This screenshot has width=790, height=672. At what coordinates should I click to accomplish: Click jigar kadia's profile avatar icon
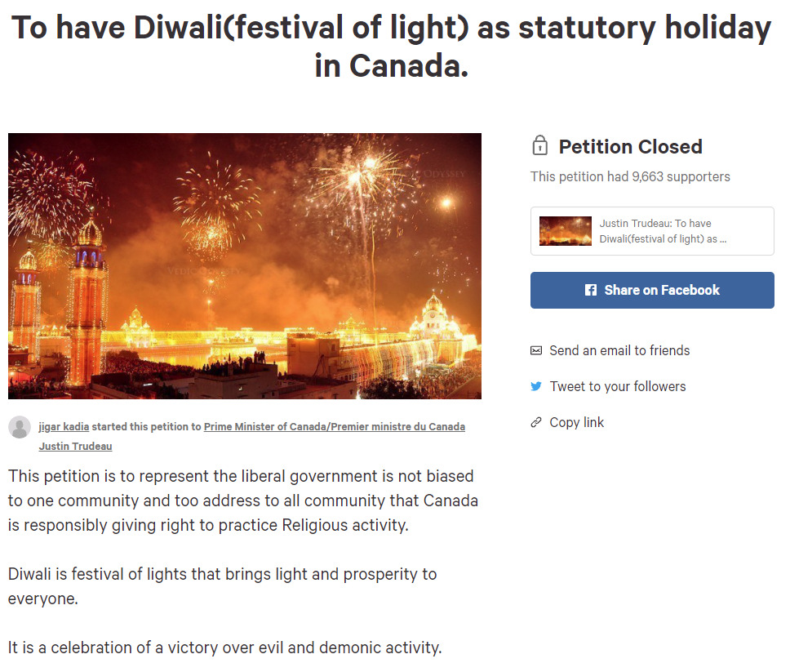[x=20, y=427]
